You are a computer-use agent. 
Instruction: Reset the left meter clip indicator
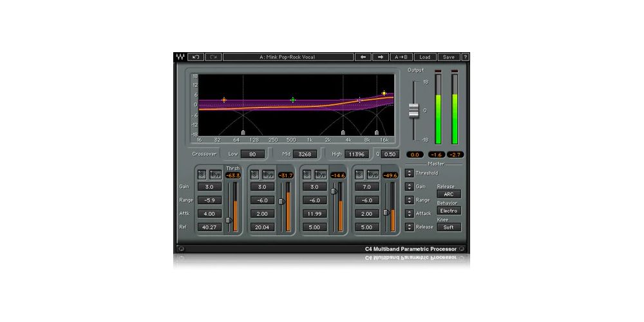point(438,71)
